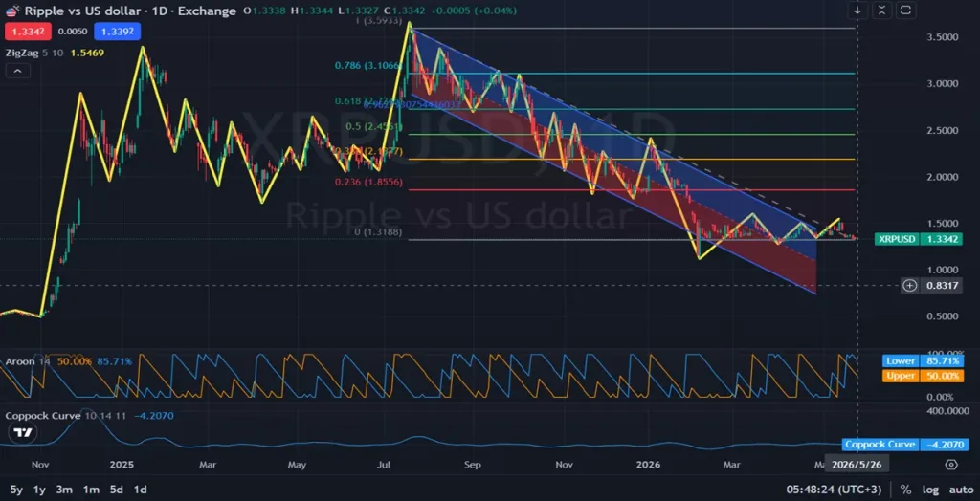Toggle percent scale with the % button
Viewport: 980px width, 501px height.
[905, 490]
